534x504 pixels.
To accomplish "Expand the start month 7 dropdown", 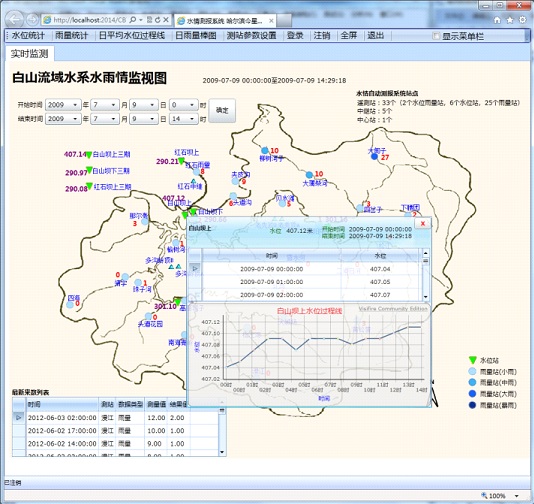I will (105, 105).
